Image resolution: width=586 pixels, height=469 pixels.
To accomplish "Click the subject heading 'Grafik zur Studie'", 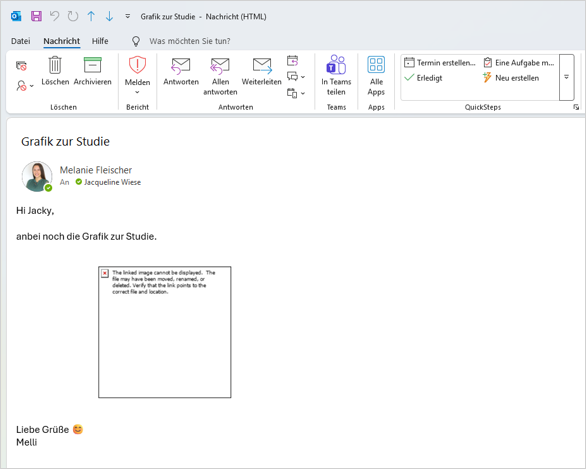I will pos(65,141).
